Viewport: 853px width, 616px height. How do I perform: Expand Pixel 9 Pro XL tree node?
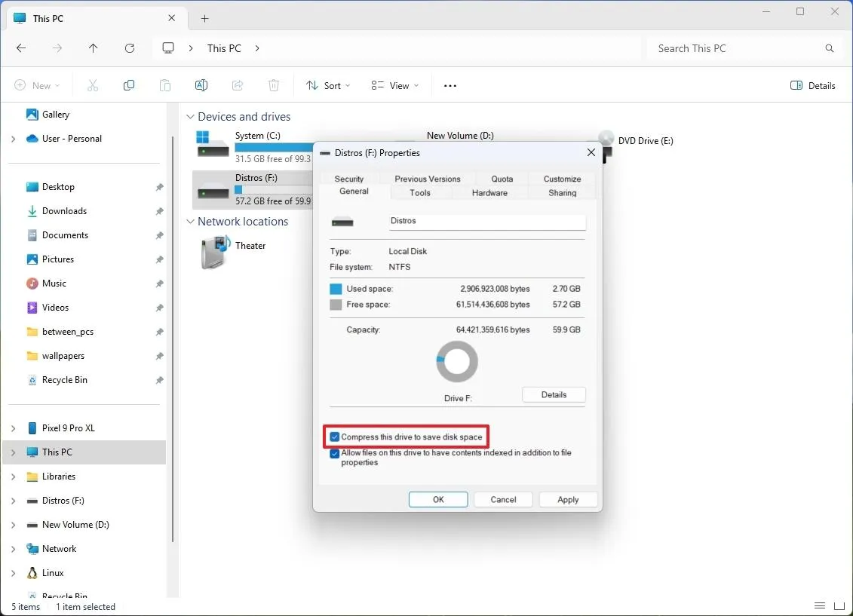coord(13,428)
